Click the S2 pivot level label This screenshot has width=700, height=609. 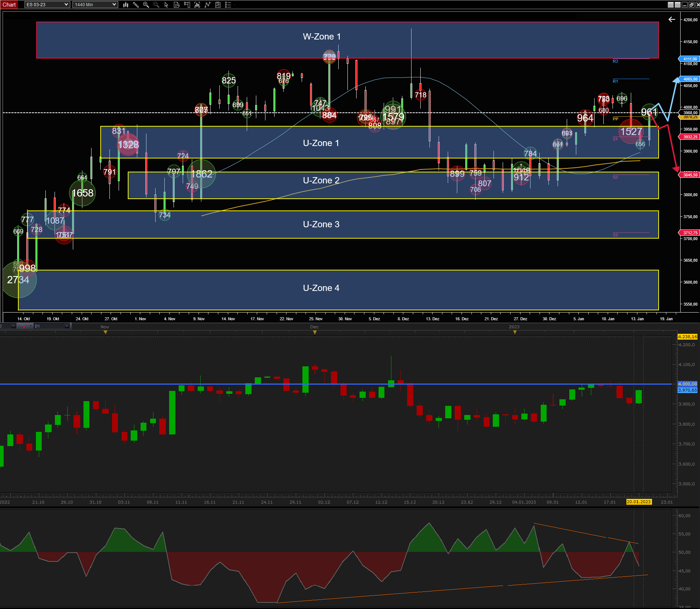[x=615, y=177]
